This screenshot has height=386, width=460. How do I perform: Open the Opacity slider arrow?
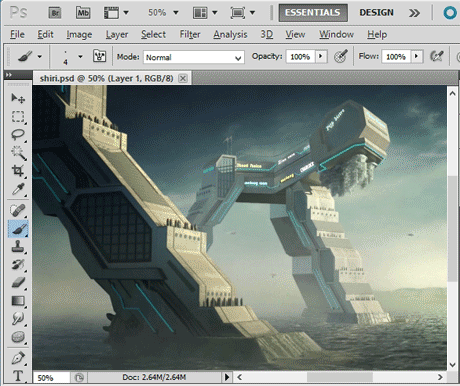pos(321,56)
